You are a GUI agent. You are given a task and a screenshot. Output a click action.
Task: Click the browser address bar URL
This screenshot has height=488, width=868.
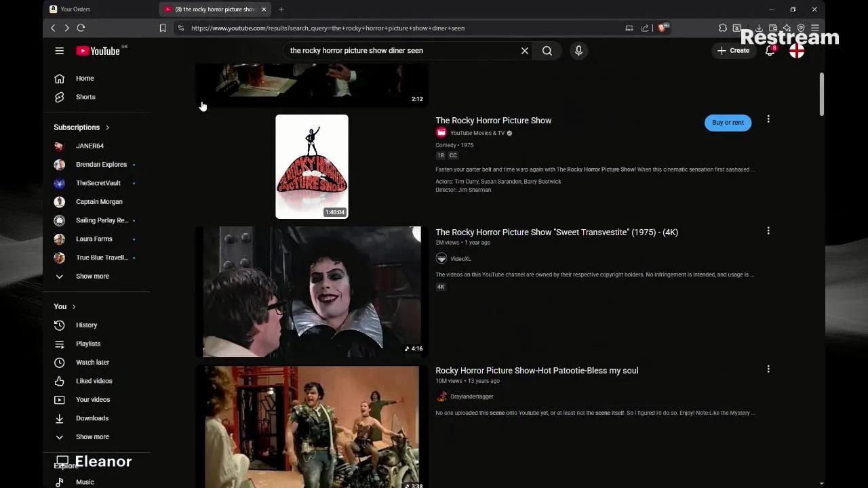click(328, 28)
